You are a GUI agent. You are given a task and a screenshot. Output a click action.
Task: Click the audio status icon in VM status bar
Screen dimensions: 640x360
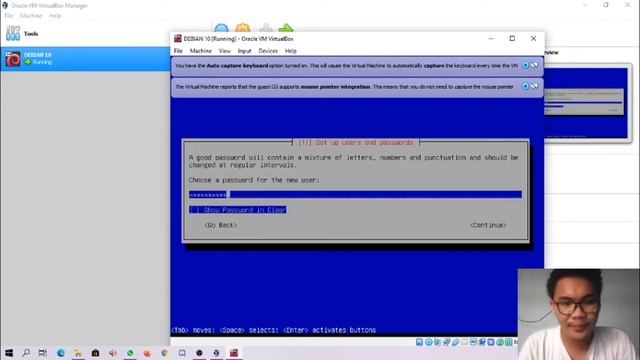(x=437, y=342)
